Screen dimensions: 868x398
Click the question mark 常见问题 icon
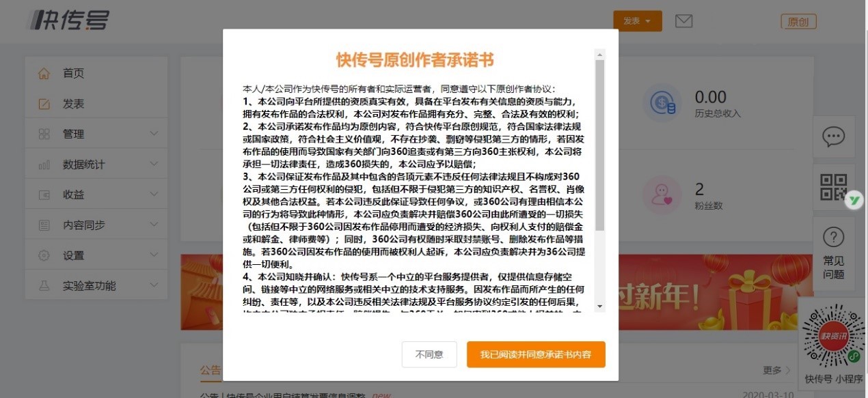pyautogui.click(x=833, y=238)
